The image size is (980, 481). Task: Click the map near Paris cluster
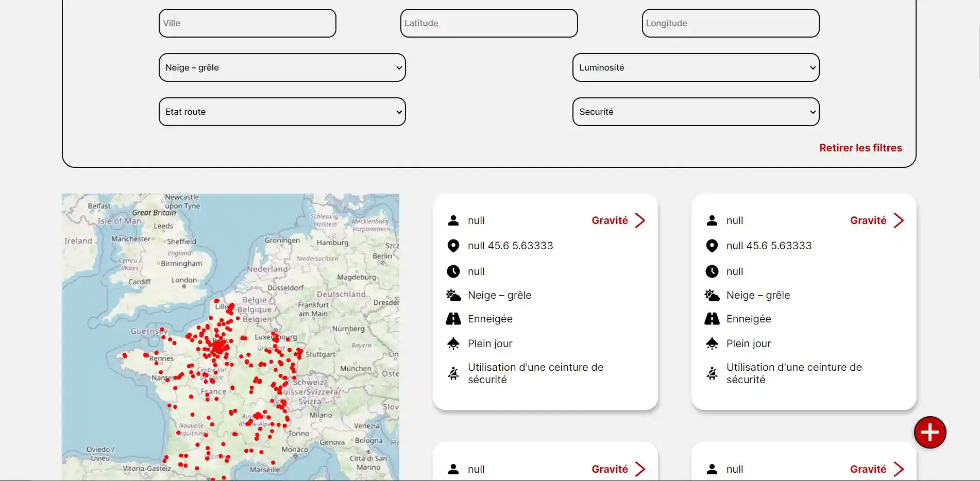(219, 346)
